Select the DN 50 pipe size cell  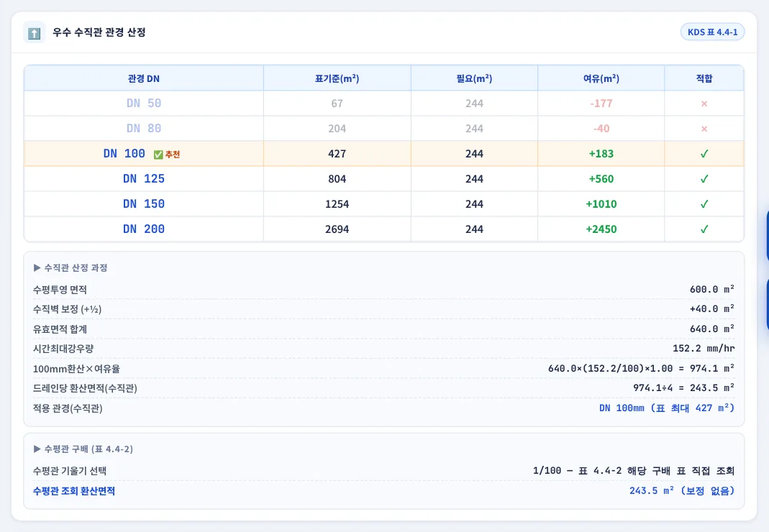[x=144, y=104]
